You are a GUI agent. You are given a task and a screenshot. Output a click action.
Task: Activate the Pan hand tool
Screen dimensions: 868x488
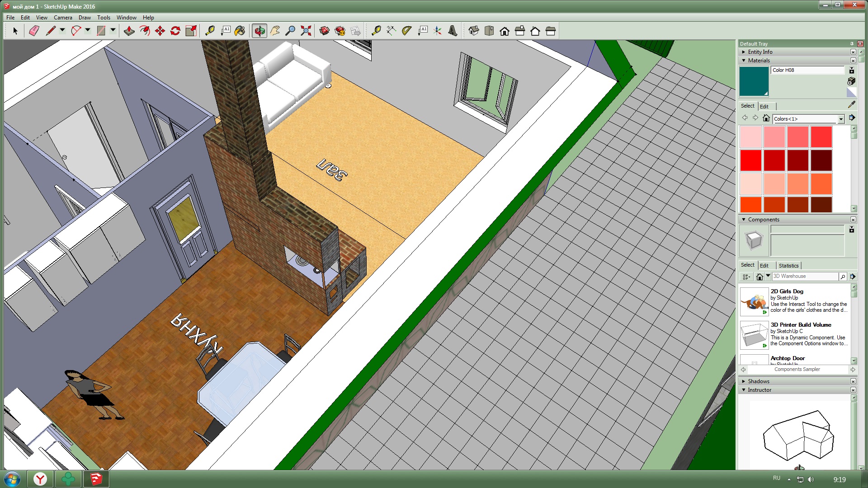point(275,31)
